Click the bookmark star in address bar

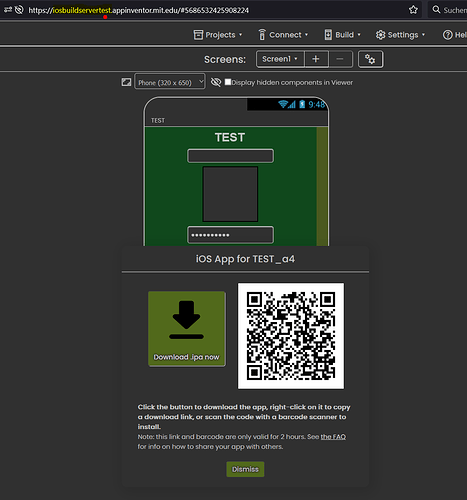(413, 10)
